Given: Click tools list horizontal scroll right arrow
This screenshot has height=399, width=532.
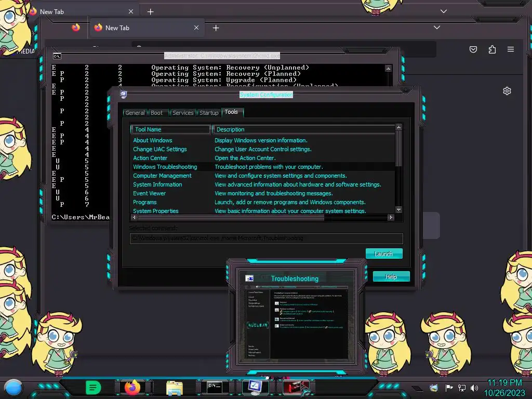Looking at the screenshot, I should pyautogui.click(x=391, y=218).
